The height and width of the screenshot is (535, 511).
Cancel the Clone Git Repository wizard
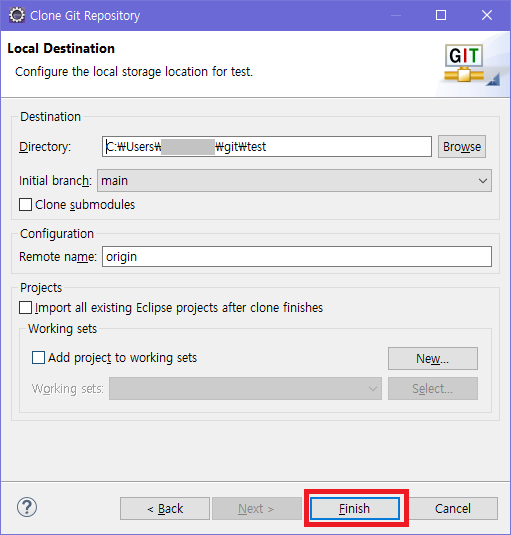click(x=453, y=508)
